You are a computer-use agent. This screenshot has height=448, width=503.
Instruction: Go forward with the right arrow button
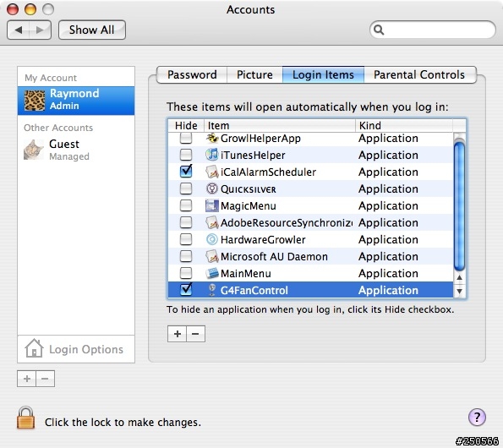40,30
